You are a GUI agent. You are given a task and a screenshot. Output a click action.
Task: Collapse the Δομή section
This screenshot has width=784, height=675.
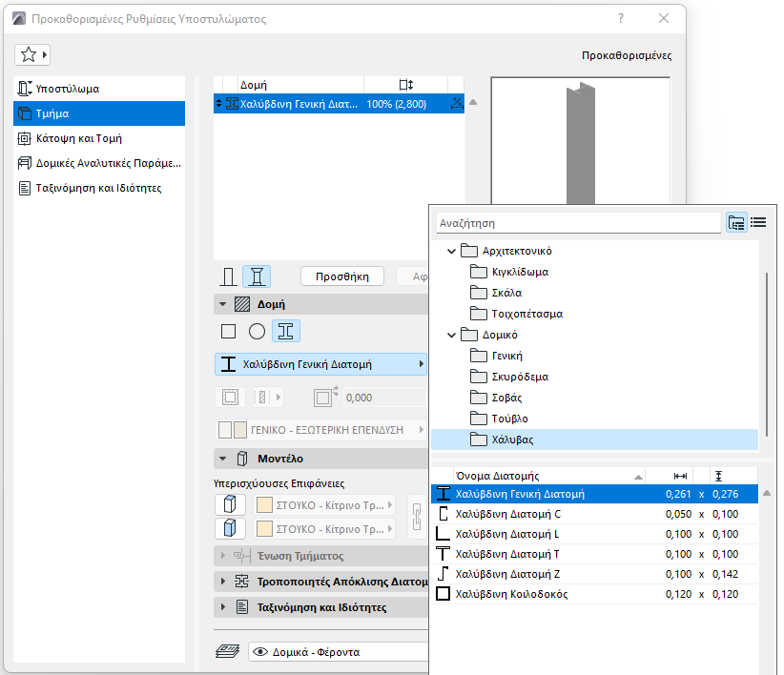tap(222, 304)
